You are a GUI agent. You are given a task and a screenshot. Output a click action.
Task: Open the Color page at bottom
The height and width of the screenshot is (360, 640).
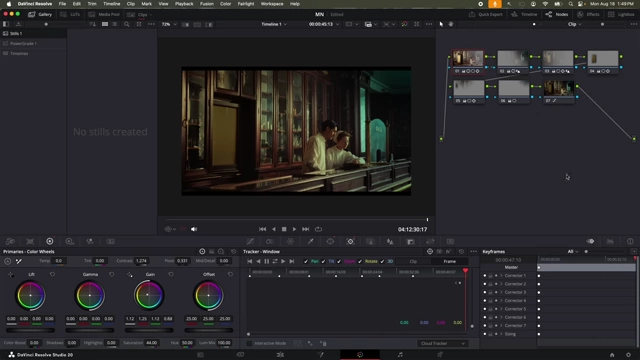[360, 355]
